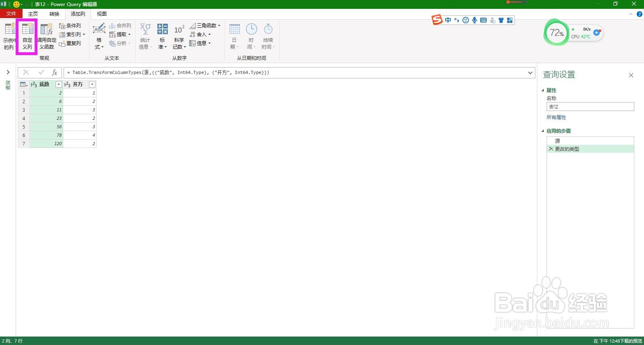The width and height of the screenshot is (644, 345).
Task: Select the 更改的类型 applied step
Action: click(590, 149)
